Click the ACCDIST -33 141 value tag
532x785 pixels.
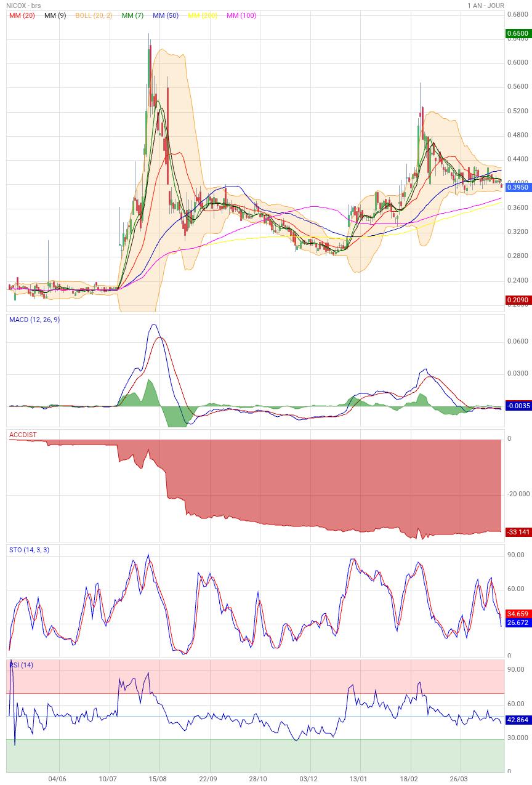point(517,532)
